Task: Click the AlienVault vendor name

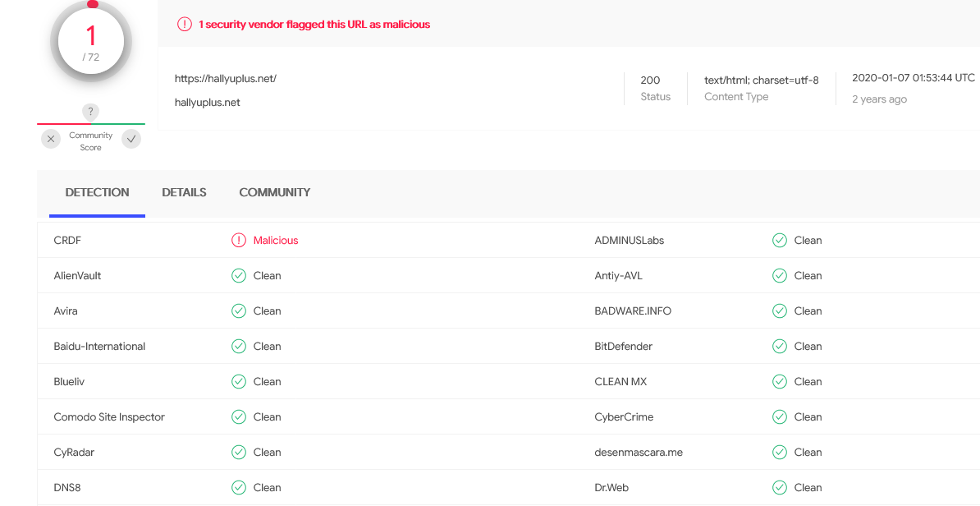Action: 77,276
